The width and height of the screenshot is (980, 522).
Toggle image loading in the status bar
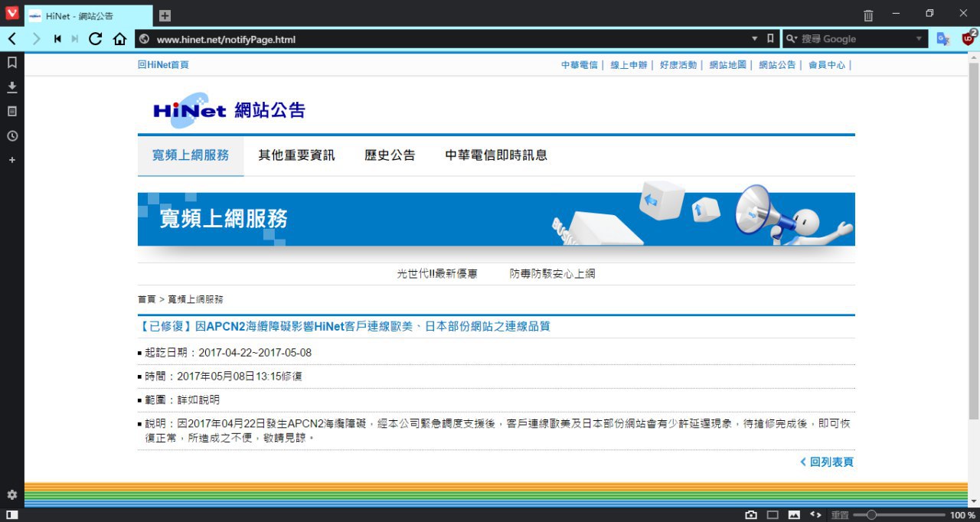794,515
